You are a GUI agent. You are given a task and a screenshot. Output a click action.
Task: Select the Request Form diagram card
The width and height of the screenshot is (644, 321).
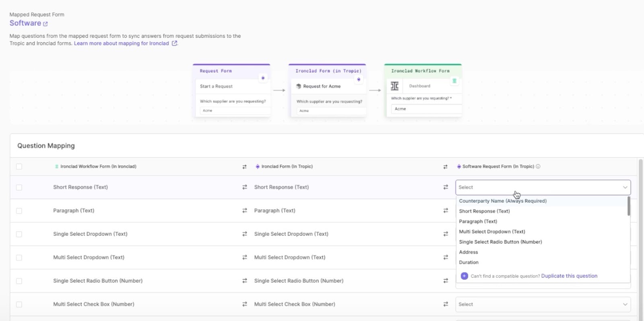[231, 90]
